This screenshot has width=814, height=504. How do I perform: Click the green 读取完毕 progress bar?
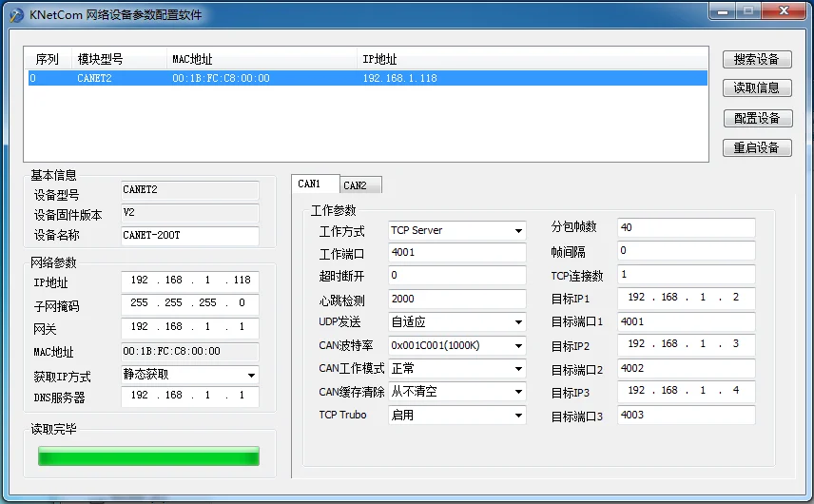point(148,456)
